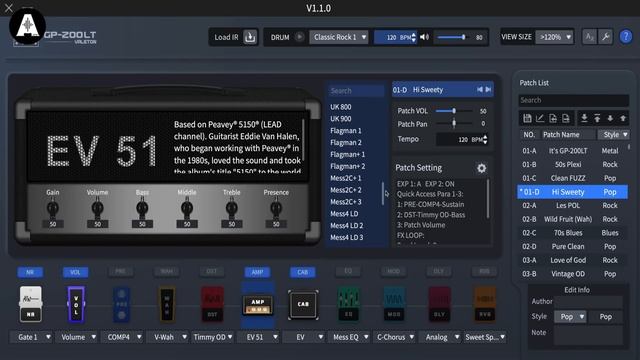Select patch 02-B Wild Fruit (Wah)
The width and height of the screenshot is (640, 360).
(572, 219)
